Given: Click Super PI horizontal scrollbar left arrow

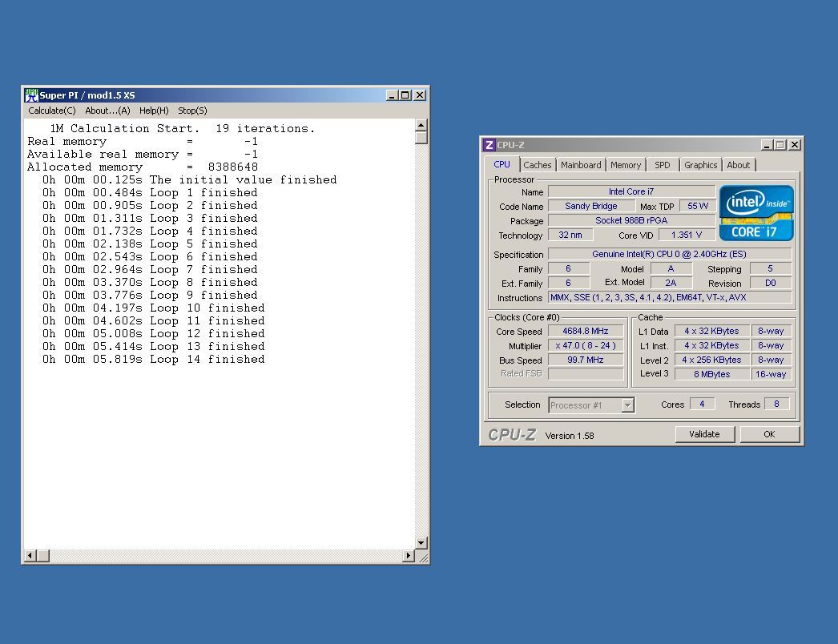Looking at the screenshot, I should click(30, 556).
